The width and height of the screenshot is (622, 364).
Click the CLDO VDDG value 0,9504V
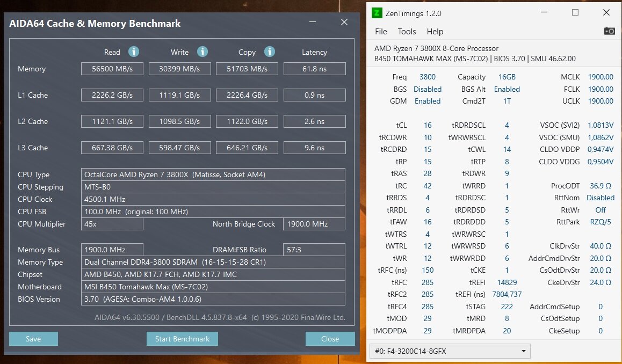pyautogui.click(x=601, y=162)
